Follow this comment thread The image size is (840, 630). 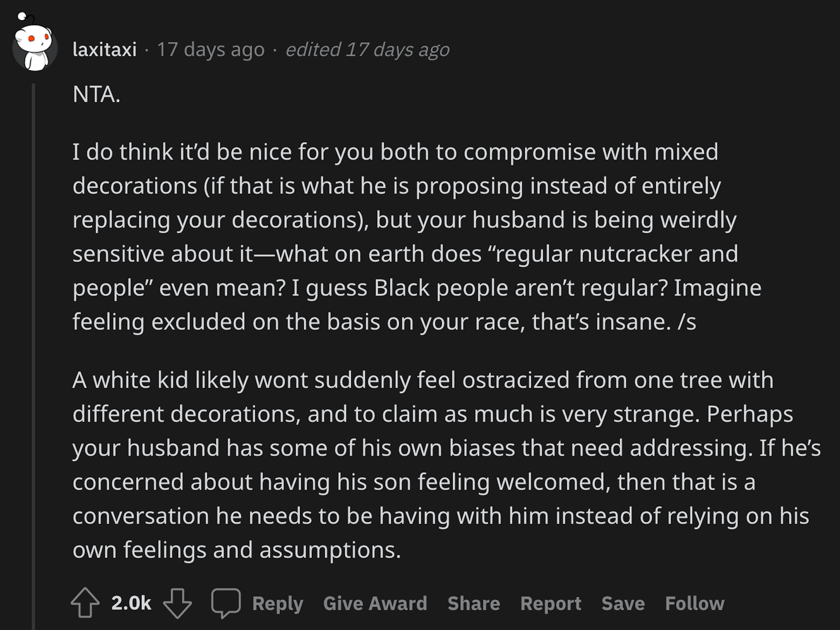click(695, 603)
